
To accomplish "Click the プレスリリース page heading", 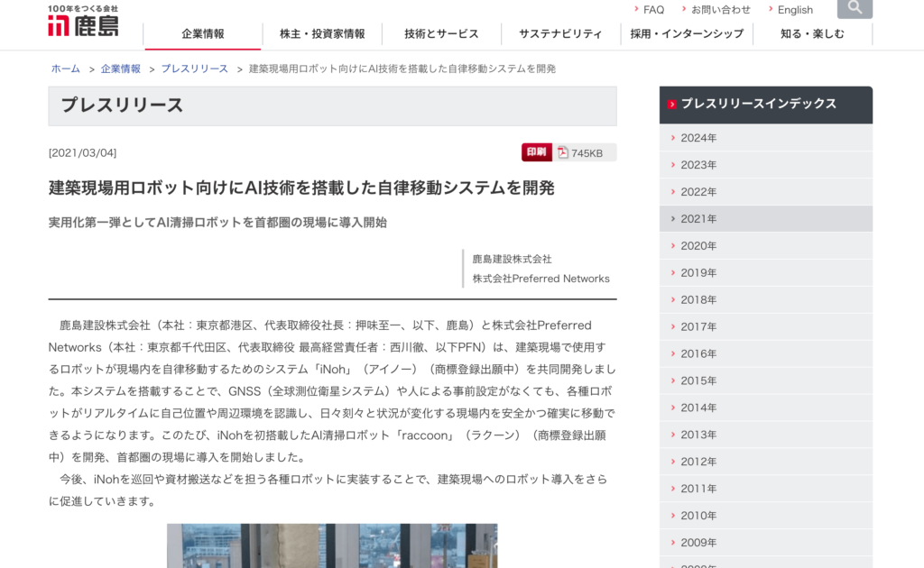I will (122, 105).
